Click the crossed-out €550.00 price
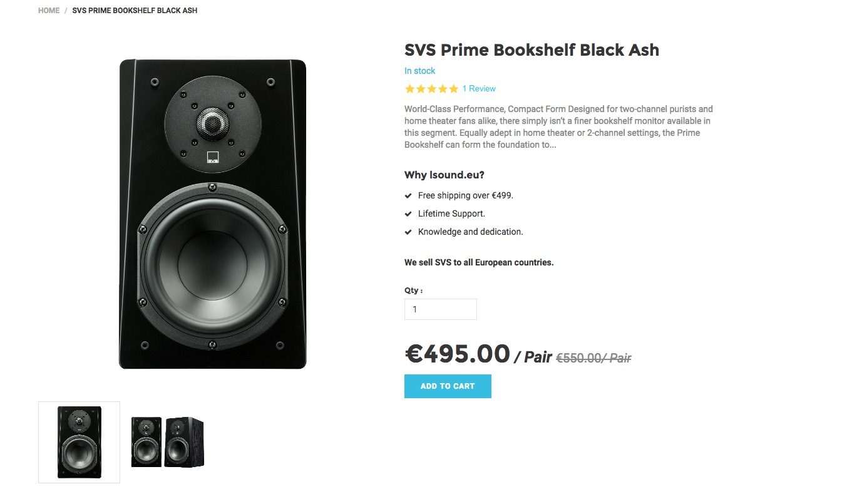The width and height of the screenshot is (842, 504). point(593,358)
